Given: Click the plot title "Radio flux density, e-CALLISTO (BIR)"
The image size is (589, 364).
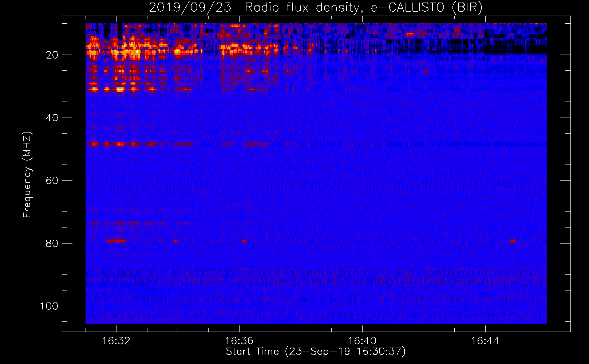Looking at the screenshot, I should pyautogui.click(x=364, y=7).
